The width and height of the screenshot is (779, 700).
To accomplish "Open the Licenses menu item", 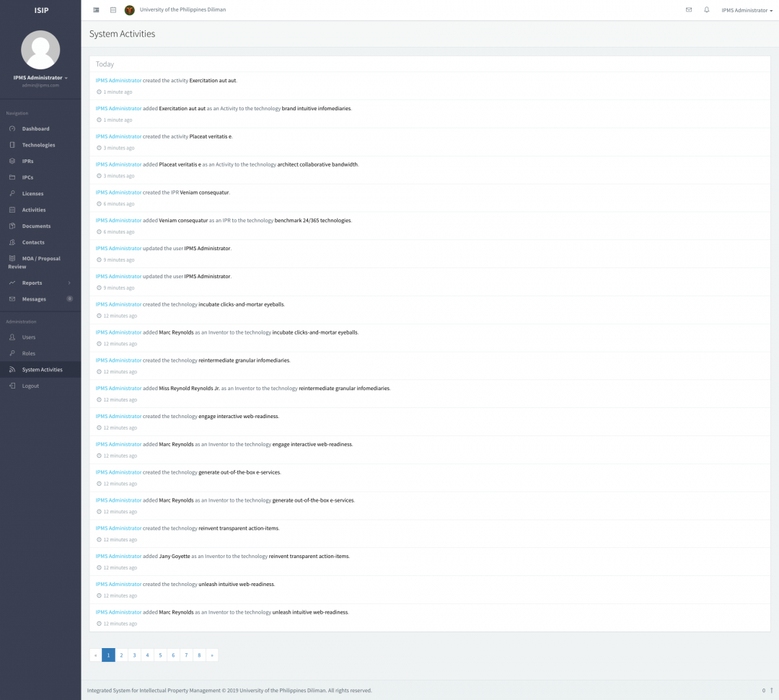I will 32,194.
